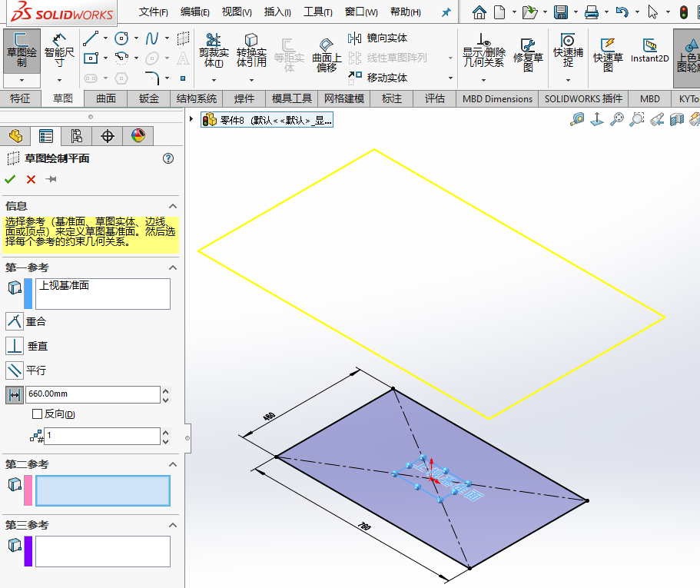Image resolution: width=700 pixels, height=588 pixels.
Task: Open the Sketch (草图绘制) dropdown arrow
Action: click(22, 81)
